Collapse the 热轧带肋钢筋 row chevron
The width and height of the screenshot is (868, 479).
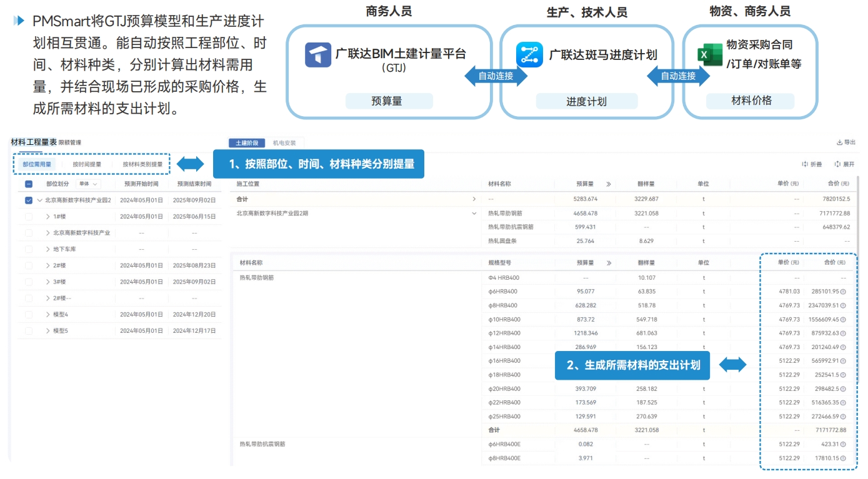pos(474,214)
